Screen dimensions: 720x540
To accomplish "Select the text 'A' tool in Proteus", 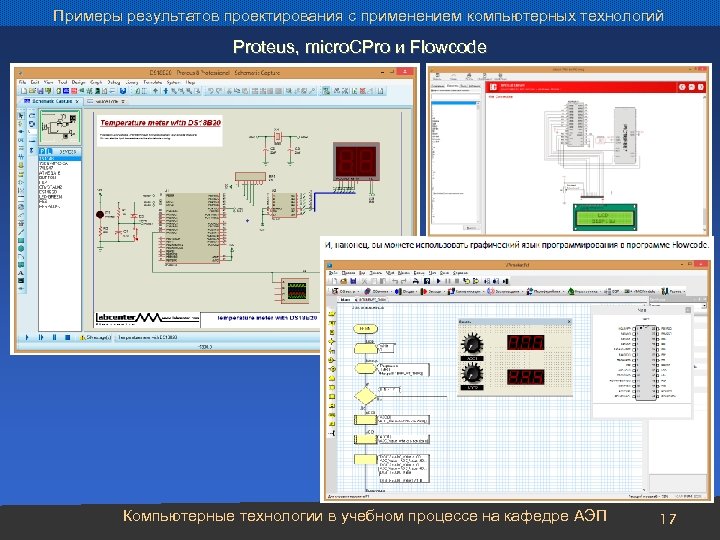I will point(21,273).
